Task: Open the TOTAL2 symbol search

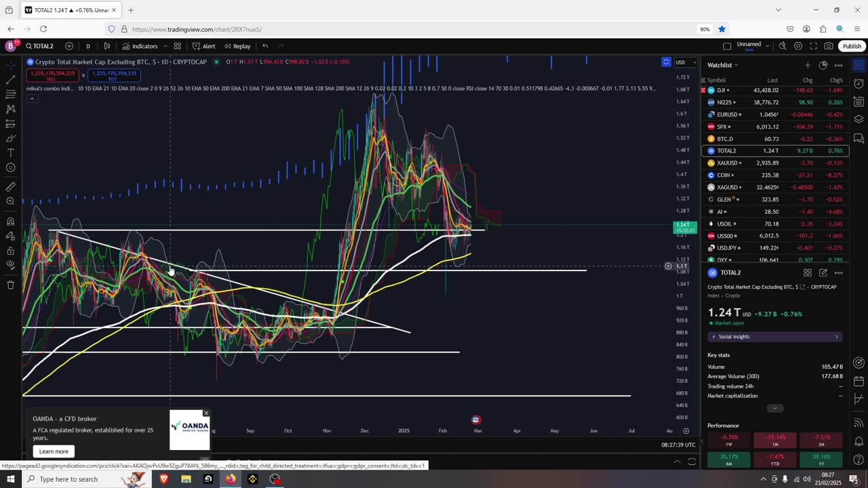Action: 40,46
